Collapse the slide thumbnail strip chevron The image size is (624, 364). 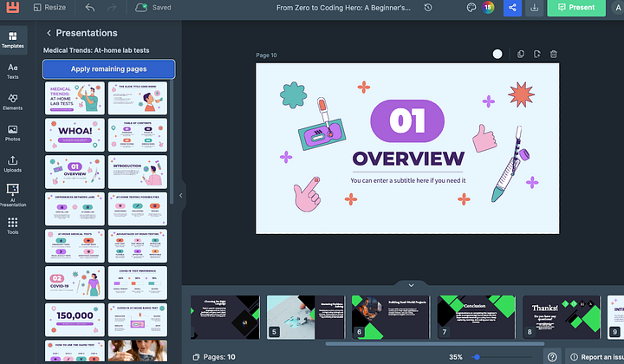tap(411, 285)
